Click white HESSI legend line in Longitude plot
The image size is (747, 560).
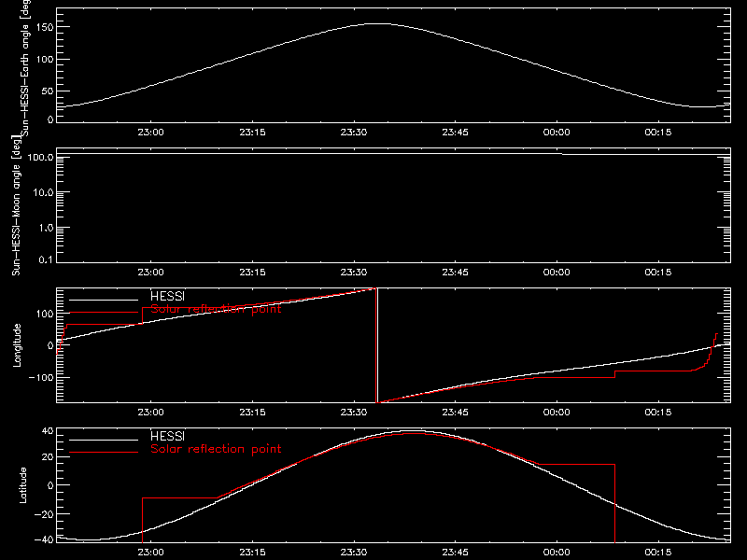(104, 300)
